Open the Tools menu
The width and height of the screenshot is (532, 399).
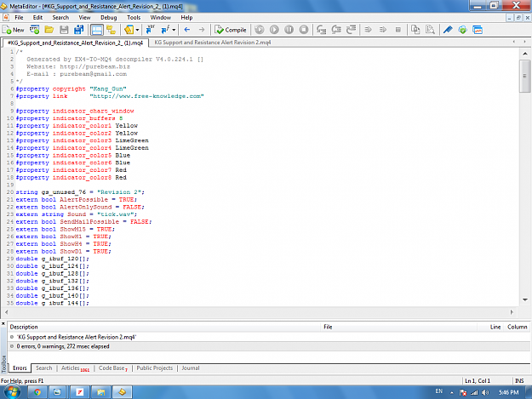coord(134,18)
